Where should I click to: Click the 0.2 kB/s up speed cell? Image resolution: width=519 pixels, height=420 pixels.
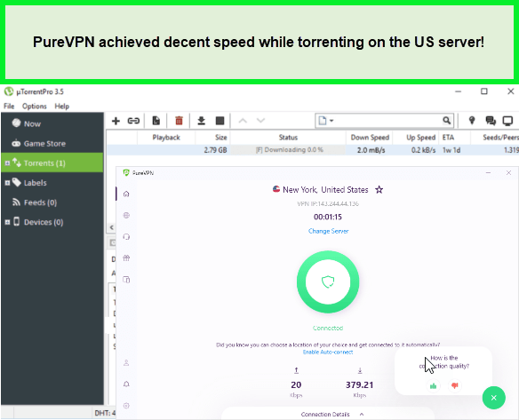click(423, 150)
